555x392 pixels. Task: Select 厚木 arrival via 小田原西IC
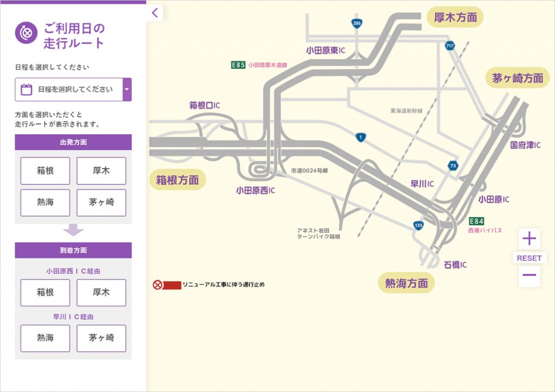click(x=101, y=292)
